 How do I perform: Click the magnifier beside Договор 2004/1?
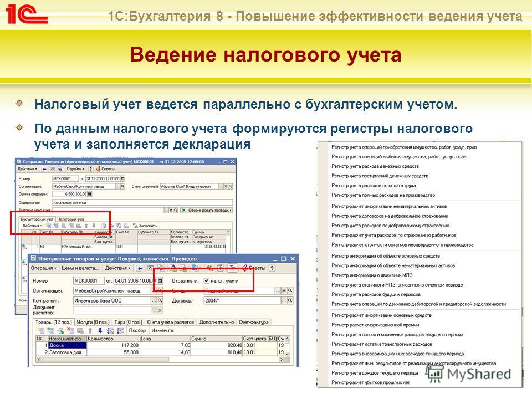(x=290, y=300)
